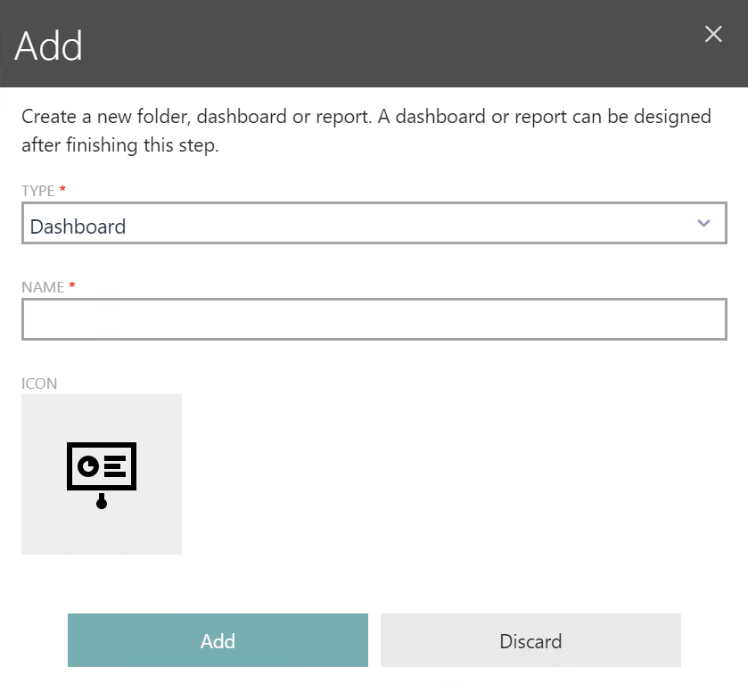Viewport: 748px width, 700px height.
Task: Expand the Type chevron arrow
Action: pyautogui.click(x=703, y=223)
